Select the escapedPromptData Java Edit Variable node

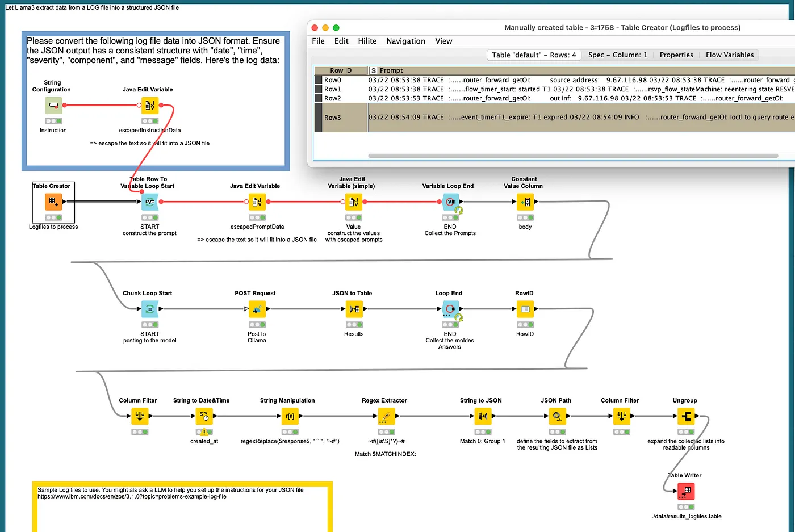coord(257,202)
